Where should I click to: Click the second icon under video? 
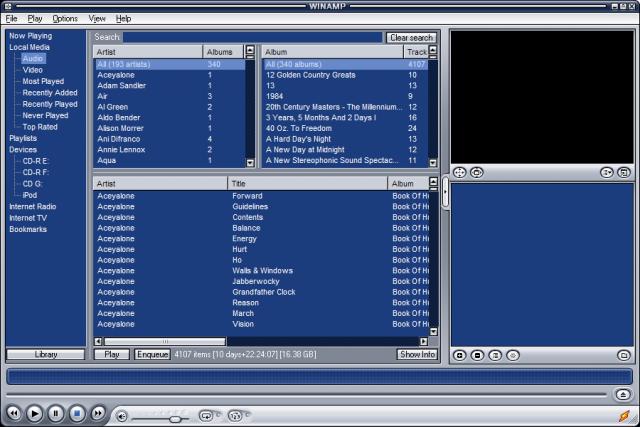(477, 173)
